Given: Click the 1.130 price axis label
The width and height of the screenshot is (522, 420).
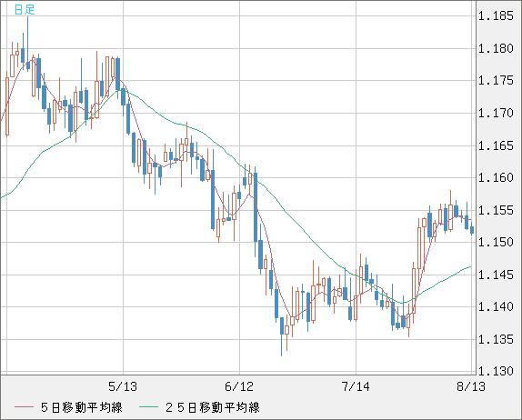Looking at the screenshot, I should (496, 371).
